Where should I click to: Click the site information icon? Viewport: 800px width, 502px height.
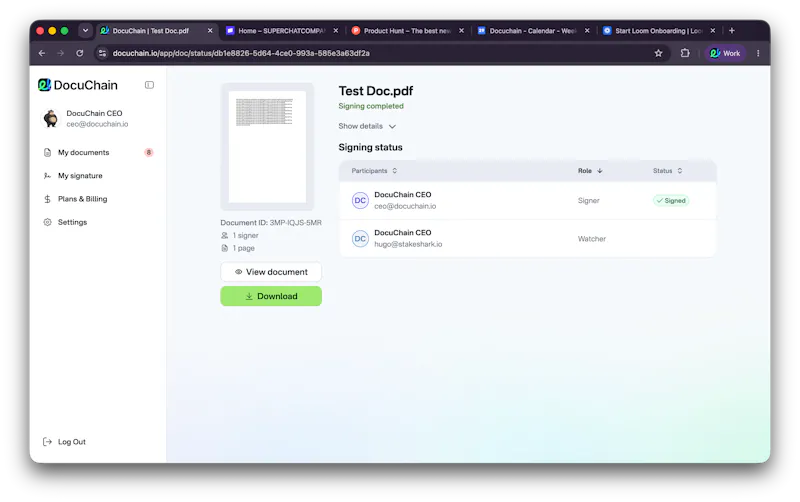[x=103, y=53]
